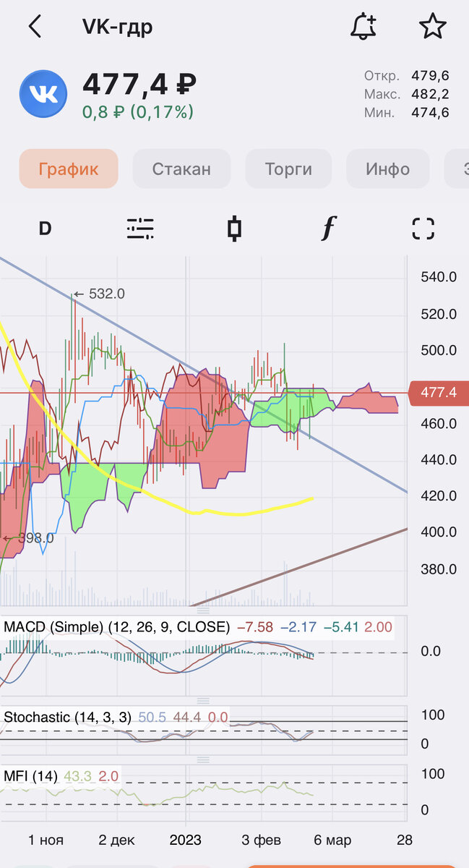Open Stochastic (14, 3, 3) indicator label
This screenshot has height=868, width=469.
click(68, 717)
